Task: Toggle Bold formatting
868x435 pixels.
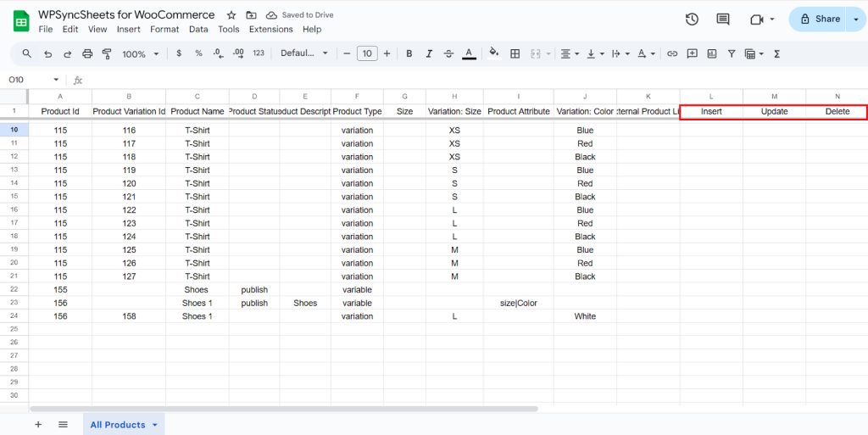Action: click(x=409, y=53)
